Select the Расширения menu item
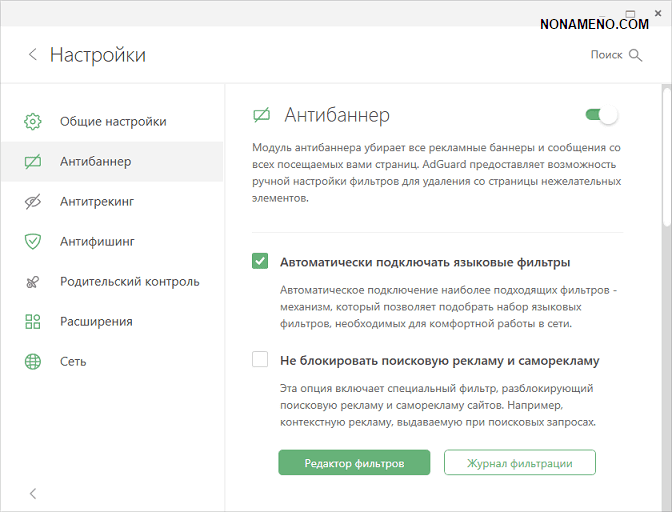 (96, 321)
